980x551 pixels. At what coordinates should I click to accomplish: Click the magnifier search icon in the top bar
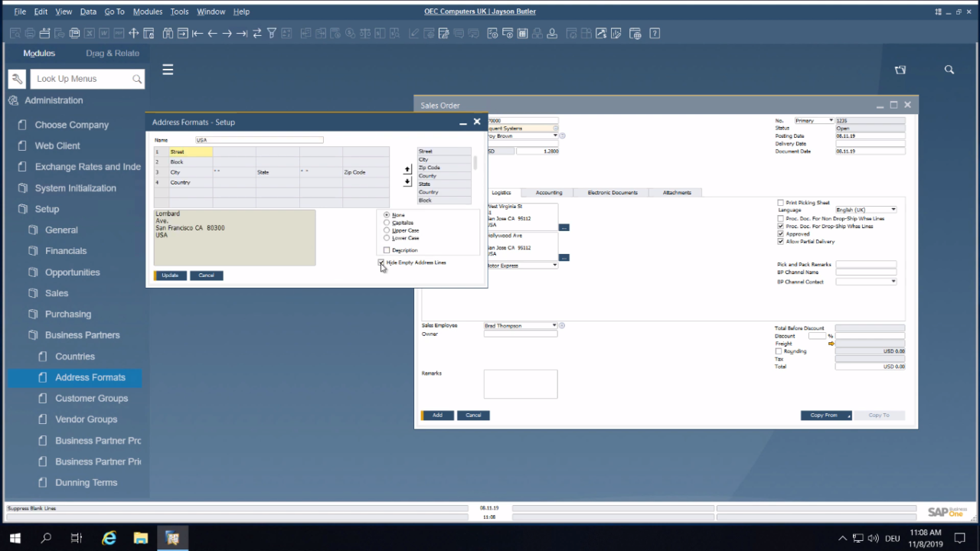[x=949, y=70]
